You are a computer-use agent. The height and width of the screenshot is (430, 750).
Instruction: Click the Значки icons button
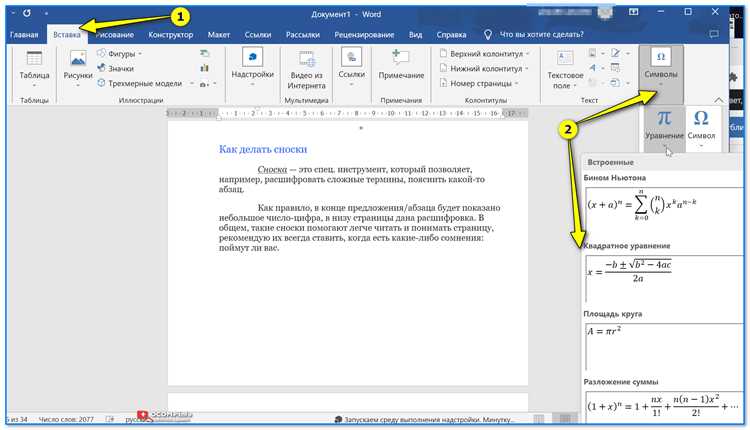[x=115, y=68]
